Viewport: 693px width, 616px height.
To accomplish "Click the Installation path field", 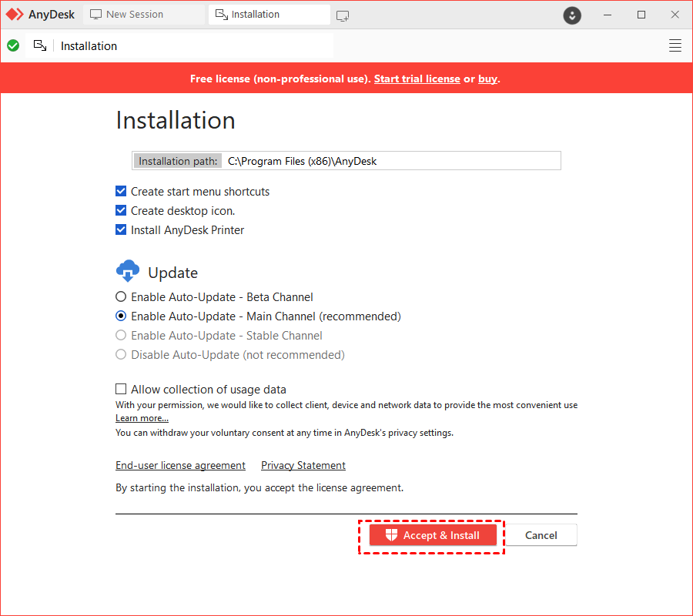I will coord(346,161).
